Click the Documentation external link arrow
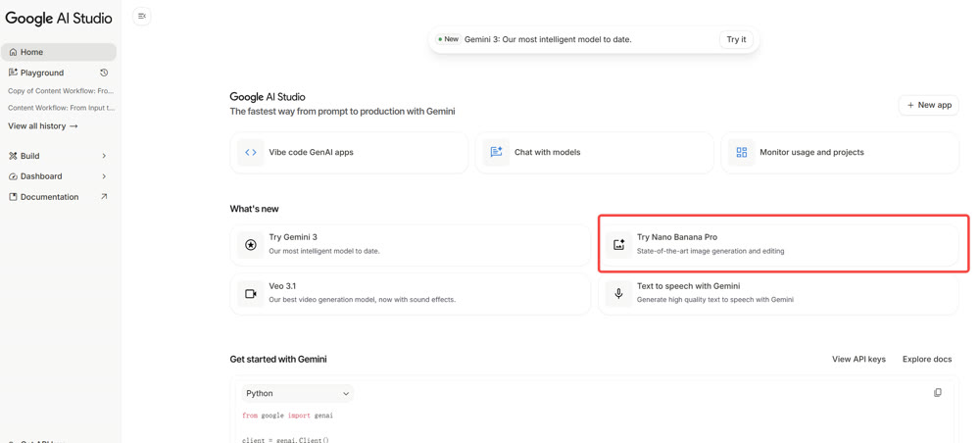Viewport: 980px width, 443px height. point(104,196)
